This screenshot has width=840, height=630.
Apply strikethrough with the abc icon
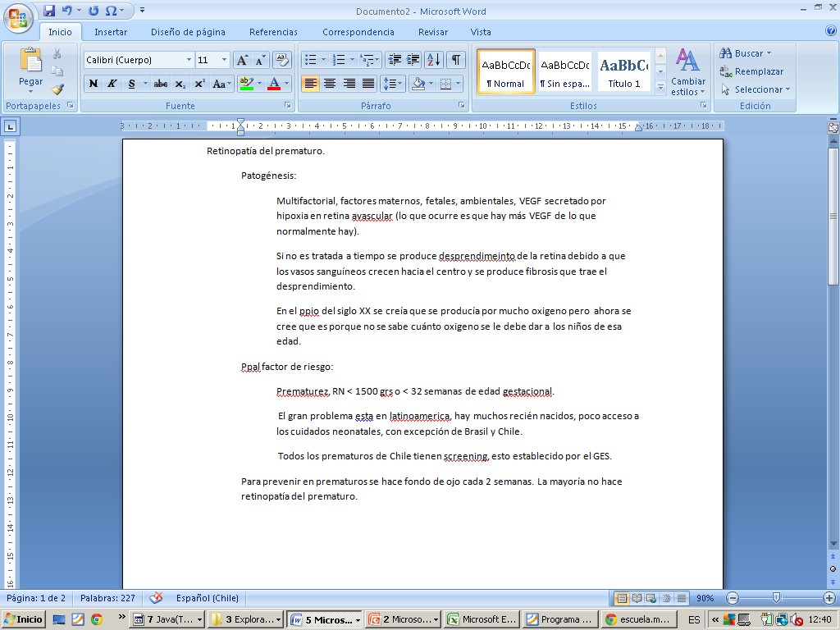(161, 84)
